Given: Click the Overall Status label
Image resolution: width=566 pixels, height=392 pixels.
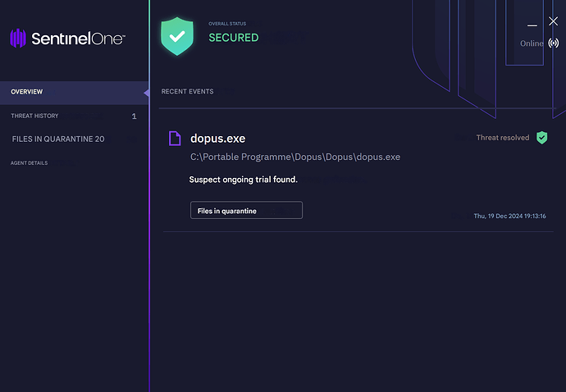Looking at the screenshot, I should click(227, 24).
